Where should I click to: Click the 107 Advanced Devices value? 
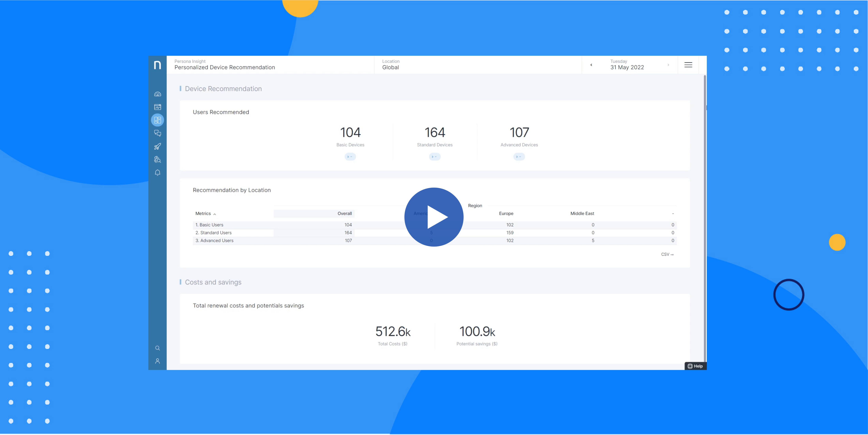tap(519, 132)
